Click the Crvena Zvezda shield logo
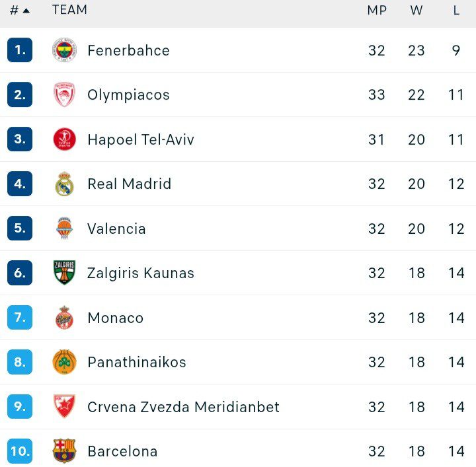This screenshot has height=467, width=476. coord(64,407)
